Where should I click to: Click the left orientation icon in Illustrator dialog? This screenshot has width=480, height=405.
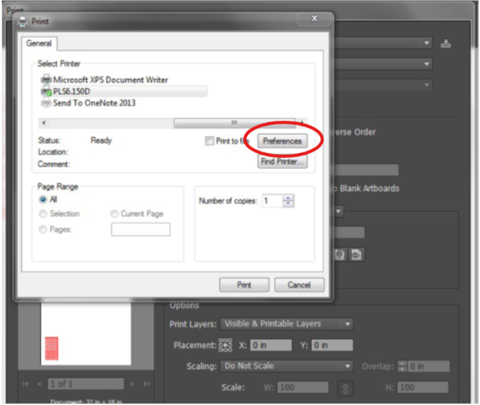click(340, 255)
